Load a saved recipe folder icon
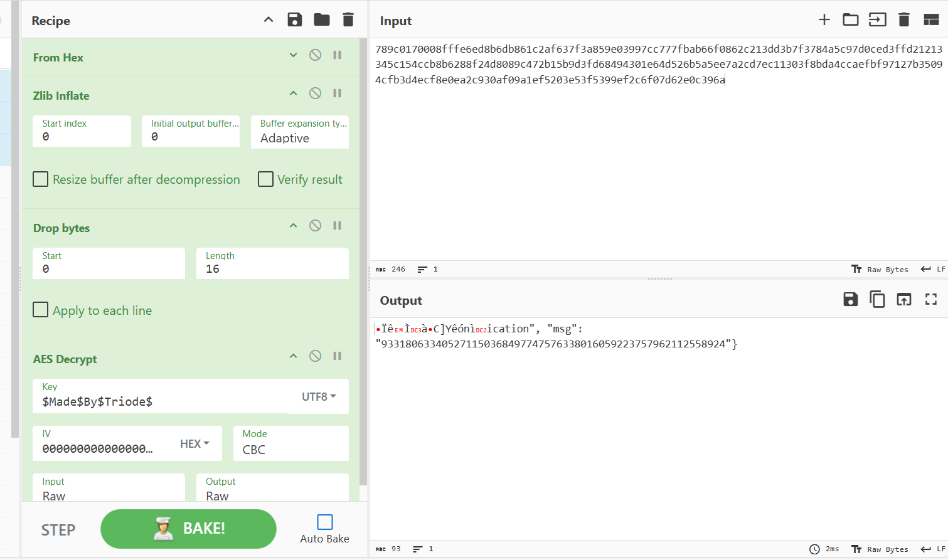Screen dimensions: 948x560 pos(322,20)
